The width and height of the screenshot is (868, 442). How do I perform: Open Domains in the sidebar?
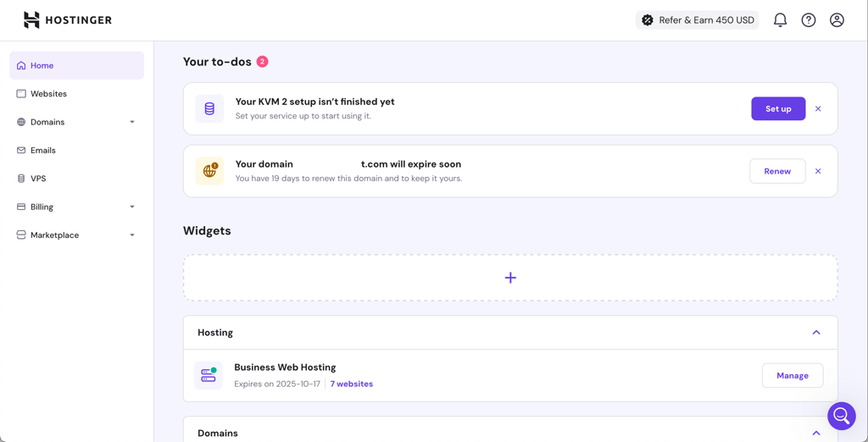tap(76, 122)
